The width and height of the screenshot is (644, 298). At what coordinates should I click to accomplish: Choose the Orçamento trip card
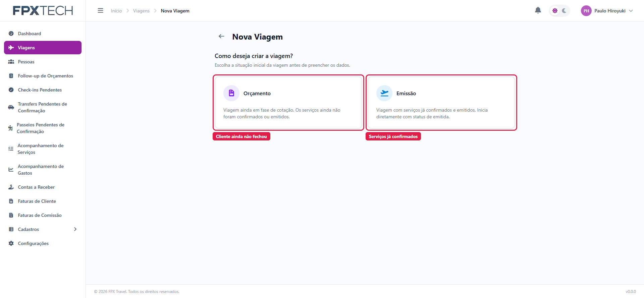coord(288,103)
